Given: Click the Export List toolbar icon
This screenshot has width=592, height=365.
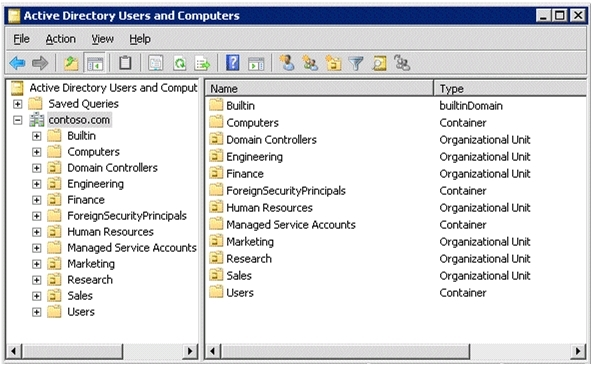Looking at the screenshot, I should (202, 63).
